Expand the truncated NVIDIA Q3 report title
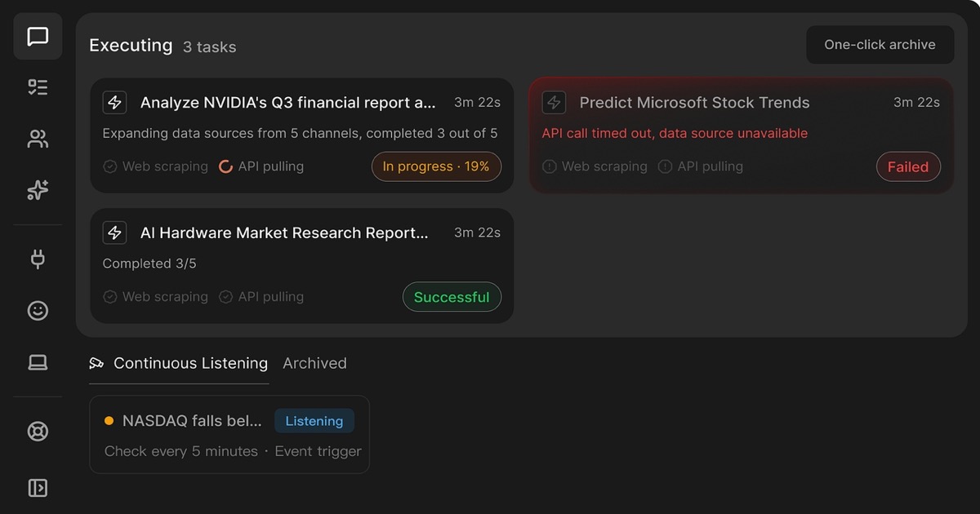Image resolution: width=980 pixels, height=514 pixels. pos(287,102)
